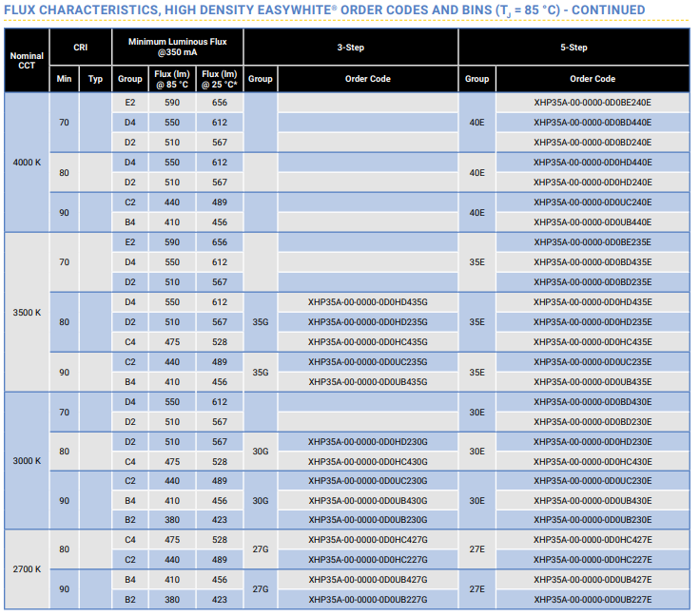Screen dimensions: 700x616
Task: Click order code XHP35A-00-0000-0D0BD430E
Action: [593, 402]
